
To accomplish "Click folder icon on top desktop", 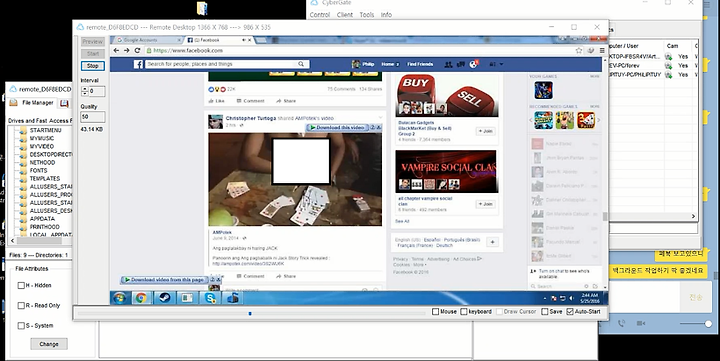I will point(202,8).
